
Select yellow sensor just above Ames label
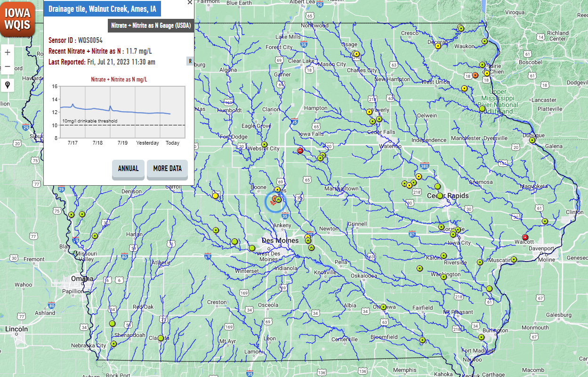click(277, 189)
